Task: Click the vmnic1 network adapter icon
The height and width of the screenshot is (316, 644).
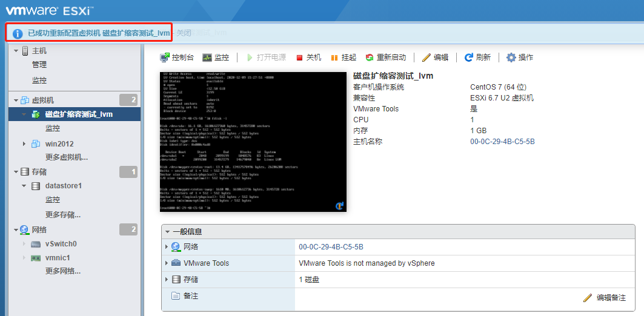Action: (36, 258)
